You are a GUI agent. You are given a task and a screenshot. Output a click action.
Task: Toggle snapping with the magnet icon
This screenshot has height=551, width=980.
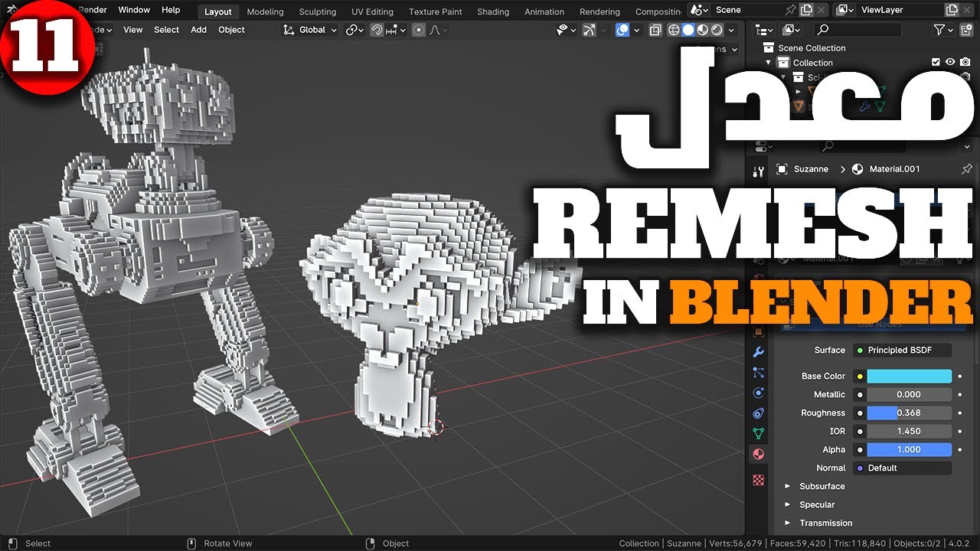pos(377,30)
